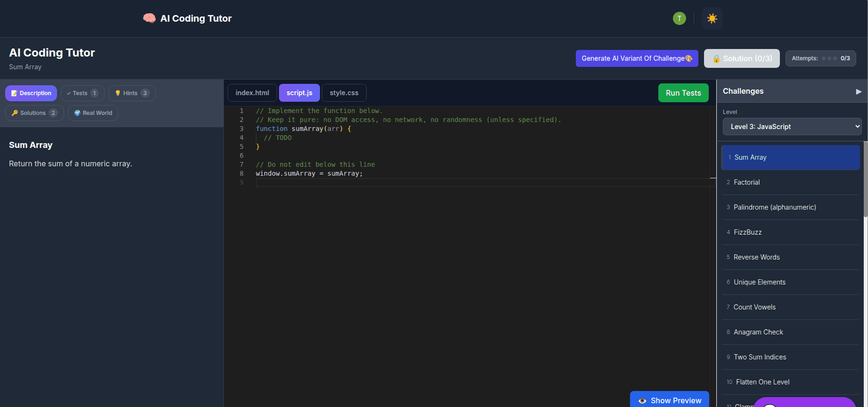
Task: Click the window.sumArray = sumArray; line
Action: click(x=309, y=173)
